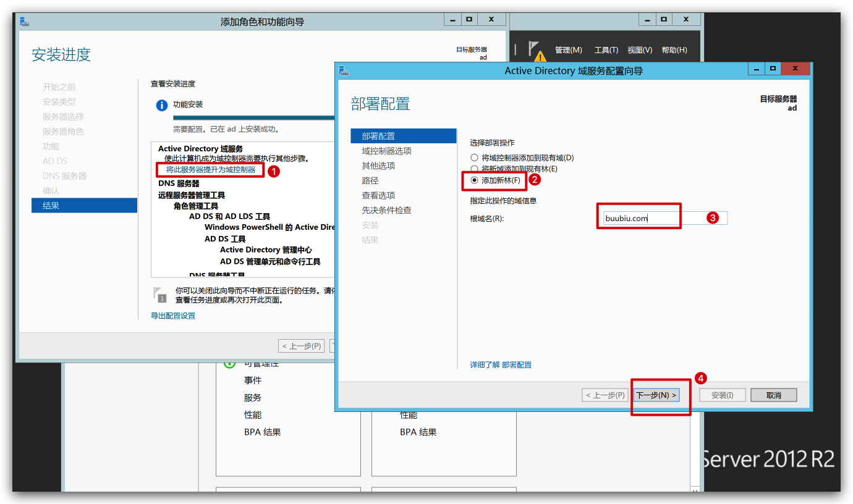Click the 取消 button
Image resolution: width=853 pixels, height=504 pixels.
click(x=773, y=395)
